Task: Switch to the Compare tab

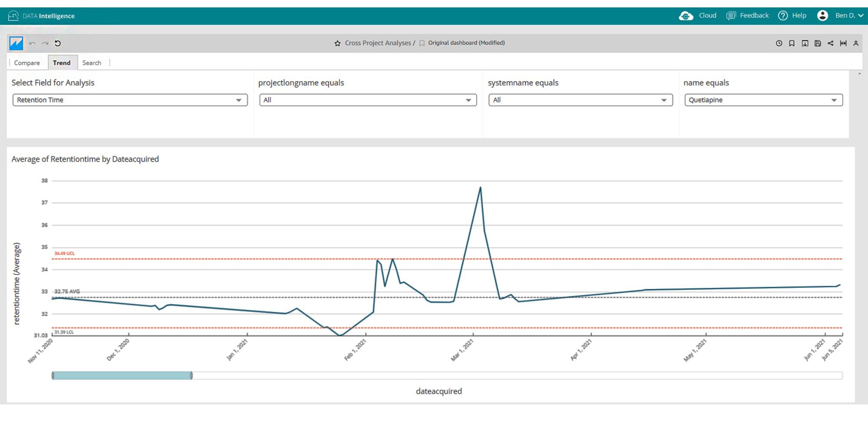Action: pos(27,63)
